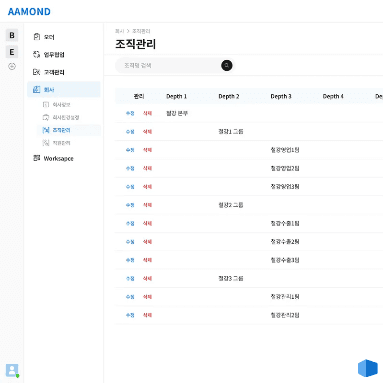Click red delete link in 철강3 그룹 row

click(x=147, y=278)
